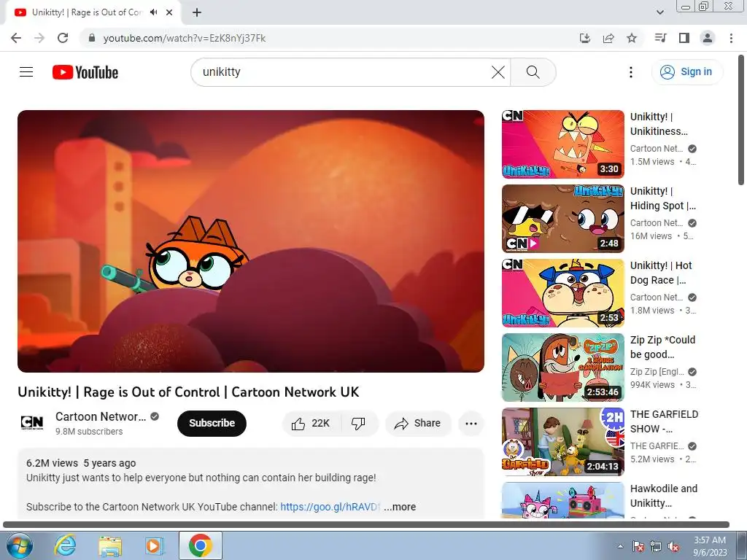This screenshot has height=560, width=747.
Task: Open a new browser tab
Action: [x=197, y=12]
